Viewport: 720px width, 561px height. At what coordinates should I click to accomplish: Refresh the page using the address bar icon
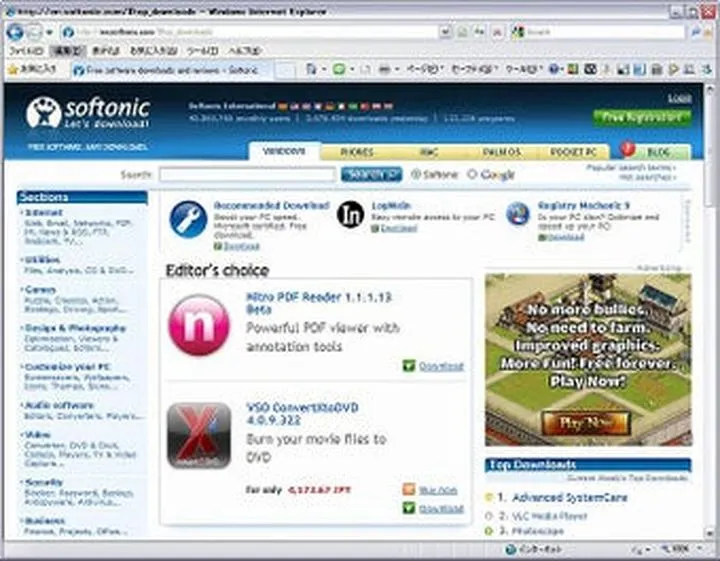[x=480, y=32]
